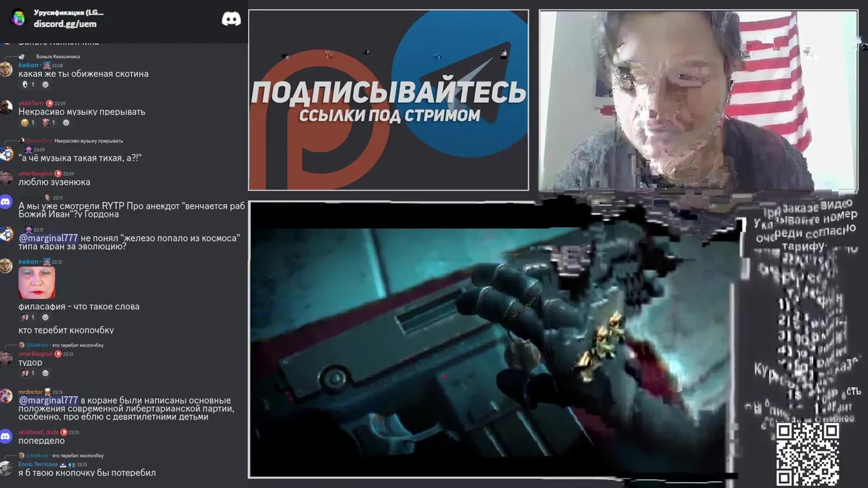The height and width of the screenshot is (488, 868).
Task: Add reaction to vikkkTorrr's message
Action: click(66, 123)
